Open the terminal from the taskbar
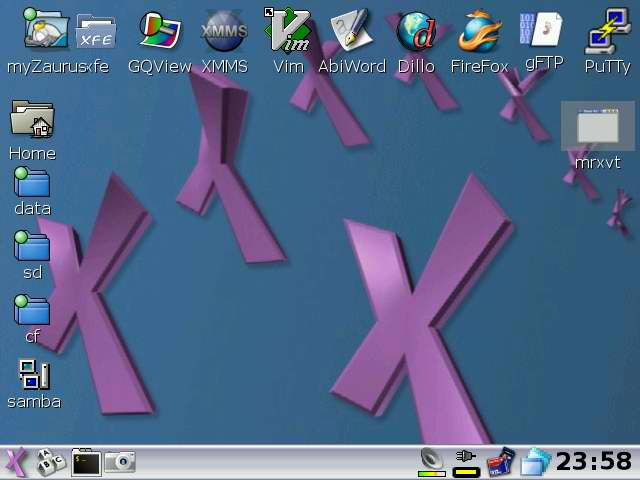Viewport: 640px width, 480px height. (86, 462)
